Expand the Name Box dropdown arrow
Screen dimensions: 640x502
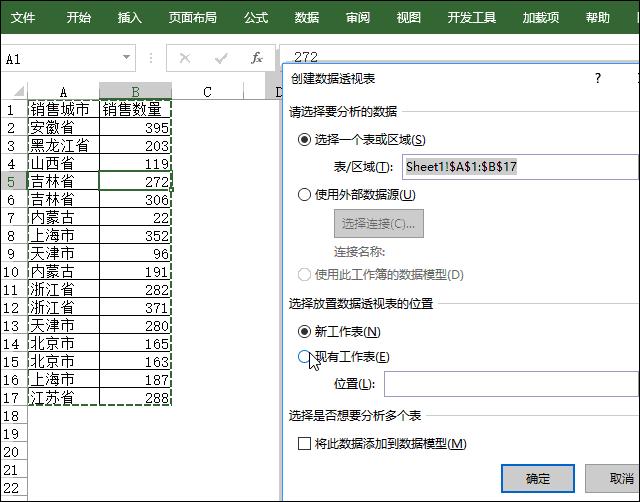(x=126, y=58)
